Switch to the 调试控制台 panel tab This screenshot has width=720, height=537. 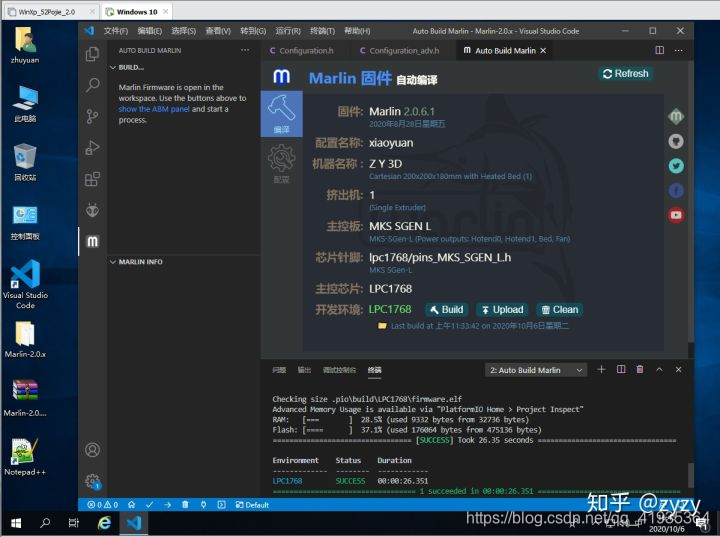(x=339, y=370)
